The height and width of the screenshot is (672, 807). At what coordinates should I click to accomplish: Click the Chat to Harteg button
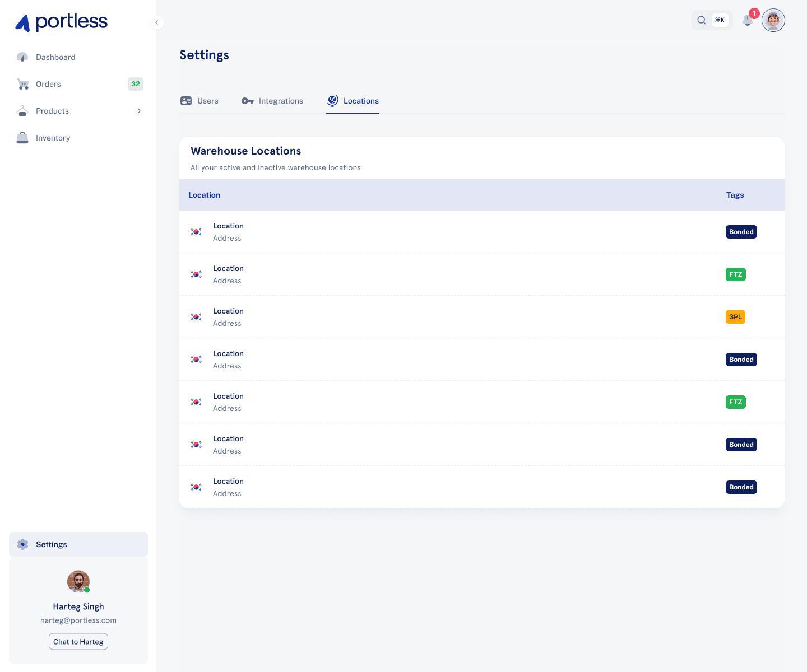pyautogui.click(x=78, y=642)
